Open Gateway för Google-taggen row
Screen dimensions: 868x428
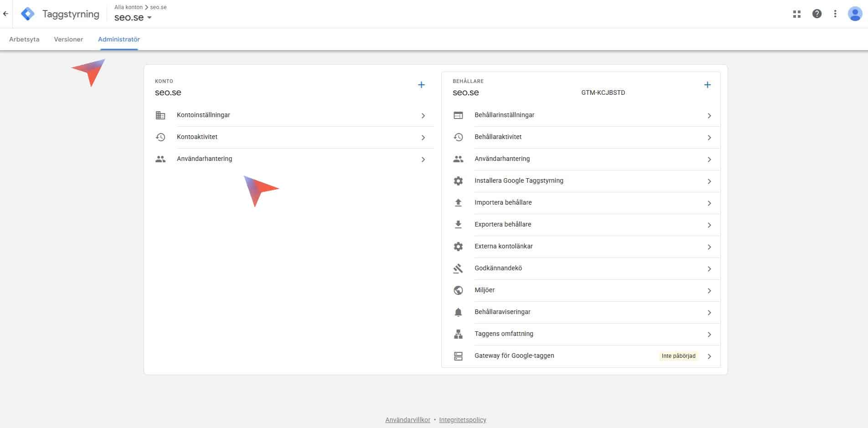(x=514, y=356)
